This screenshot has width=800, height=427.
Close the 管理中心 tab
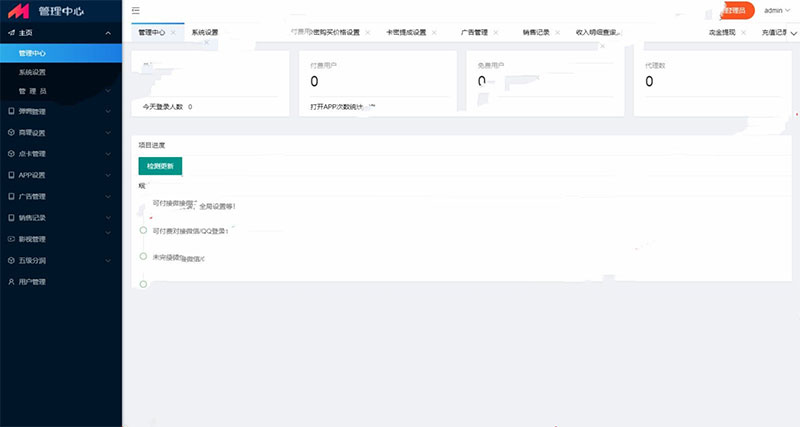pos(173,33)
